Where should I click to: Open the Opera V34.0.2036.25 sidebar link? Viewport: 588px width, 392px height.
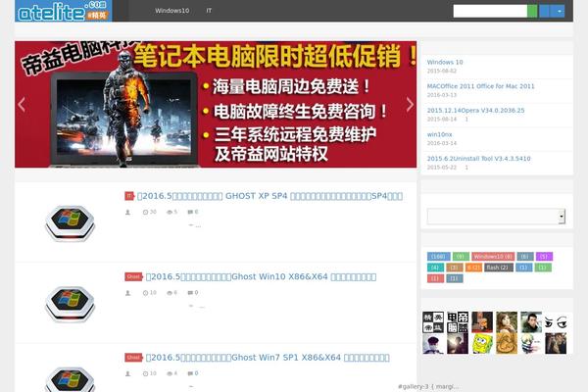[x=475, y=111]
